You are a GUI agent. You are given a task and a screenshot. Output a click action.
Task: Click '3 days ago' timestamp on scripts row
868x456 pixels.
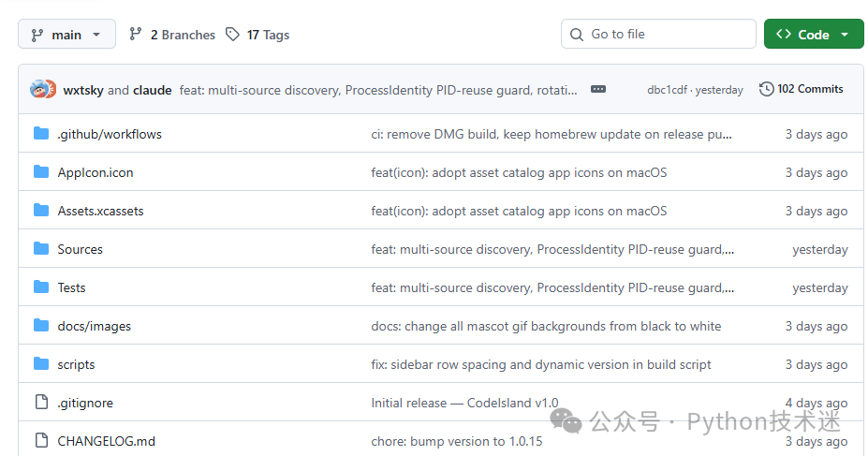coord(816,364)
